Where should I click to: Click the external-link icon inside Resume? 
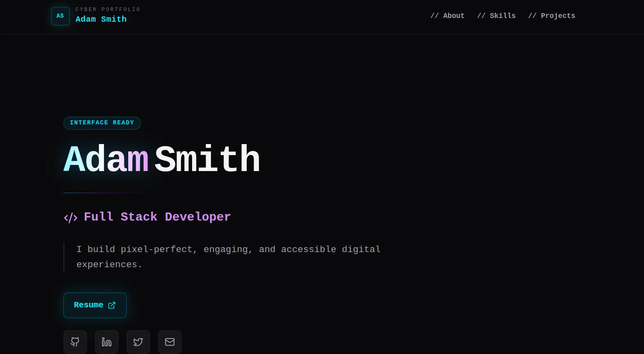pos(112,305)
